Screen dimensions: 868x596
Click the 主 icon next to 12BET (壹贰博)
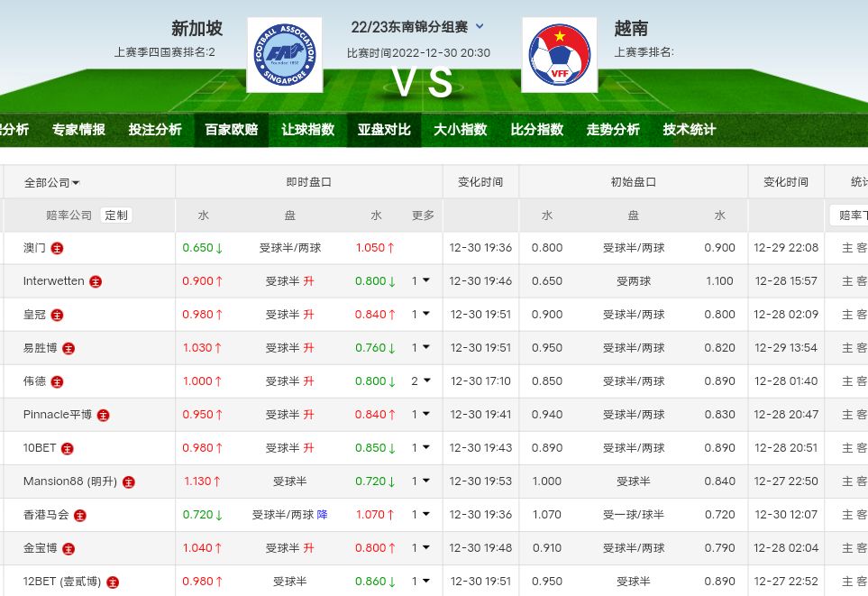click(113, 582)
